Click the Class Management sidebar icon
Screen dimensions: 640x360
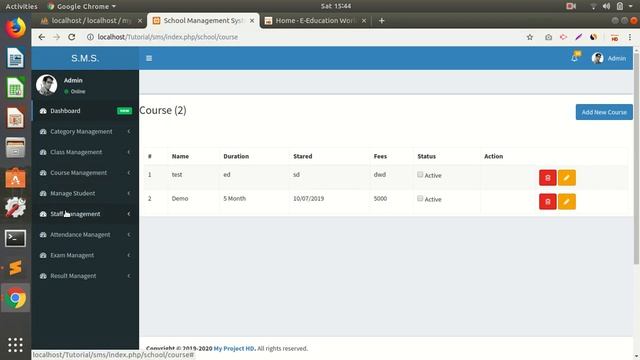coord(43,152)
